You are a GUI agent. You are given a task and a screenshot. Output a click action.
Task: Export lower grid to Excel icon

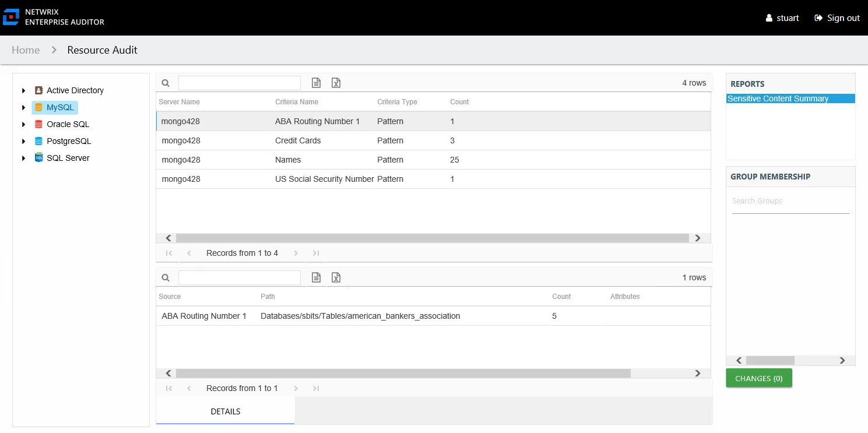tap(336, 277)
